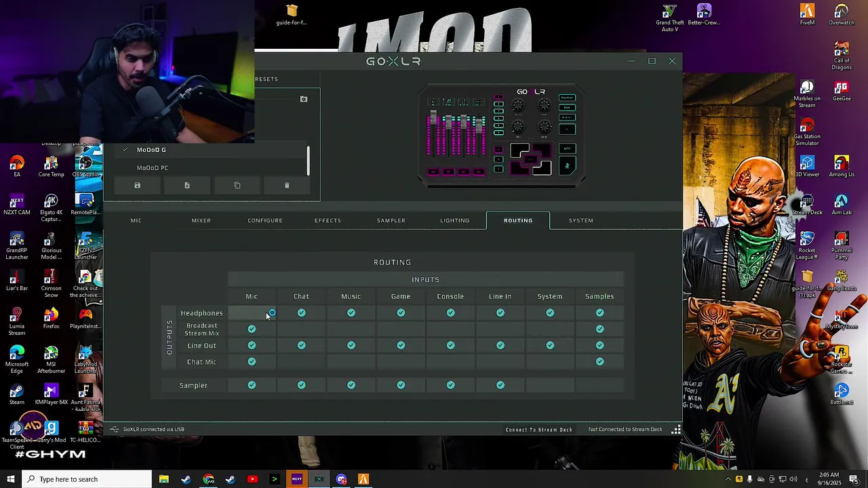Toggle Mic to Broadcast Stream Mix routing
868x488 pixels.
tap(252, 329)
